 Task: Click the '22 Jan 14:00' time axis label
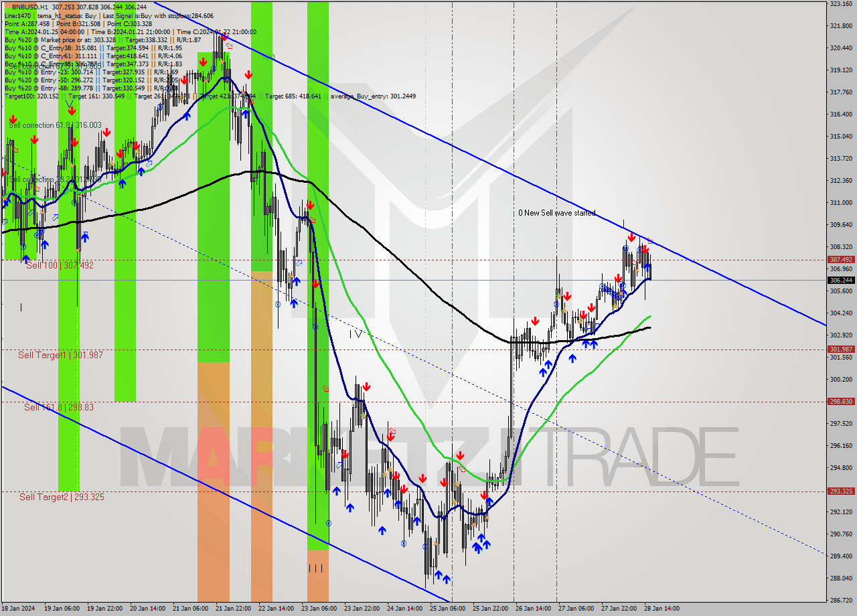coord(276,609)
